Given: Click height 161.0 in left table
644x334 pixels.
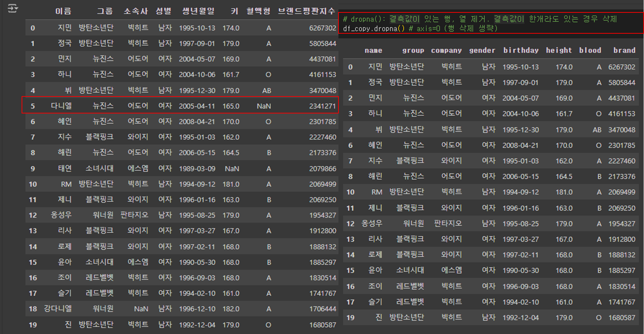Looking at the screenshot, I should (231, 294).
